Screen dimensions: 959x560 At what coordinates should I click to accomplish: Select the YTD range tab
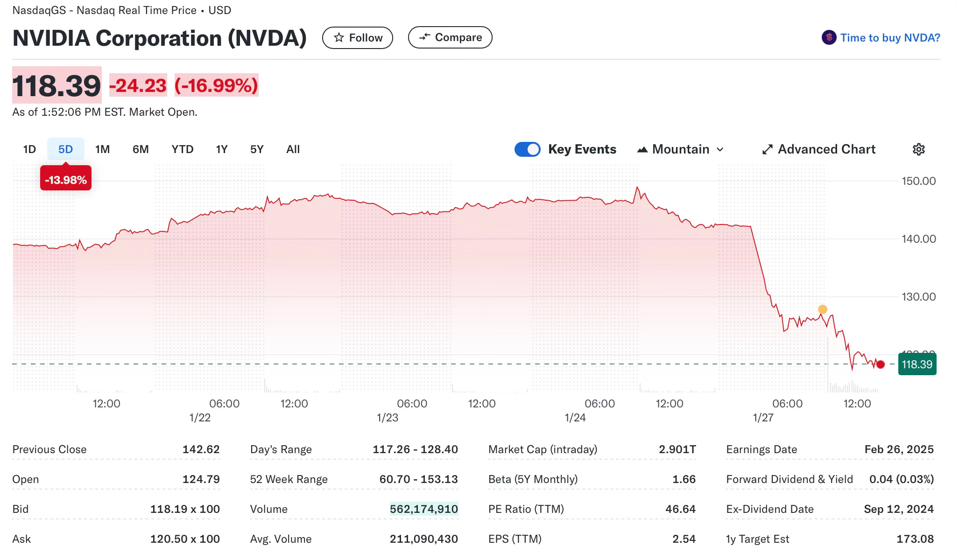pyautogui.click(x=182, y=149)
